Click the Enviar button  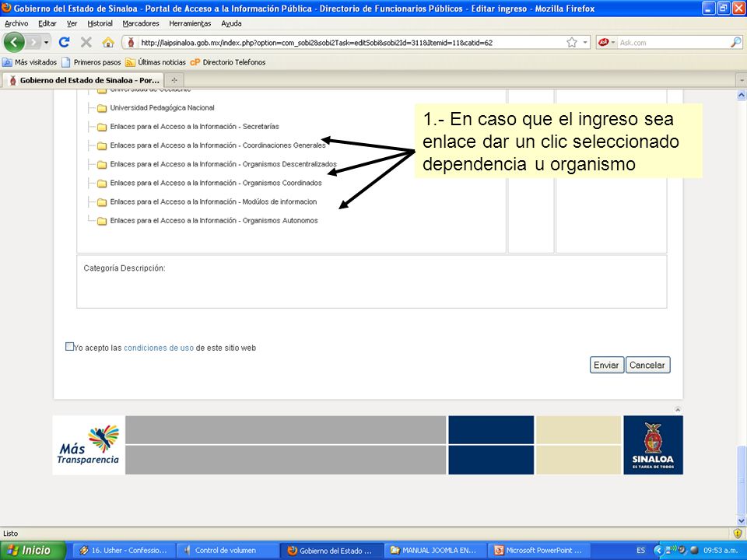click(606, 365)
